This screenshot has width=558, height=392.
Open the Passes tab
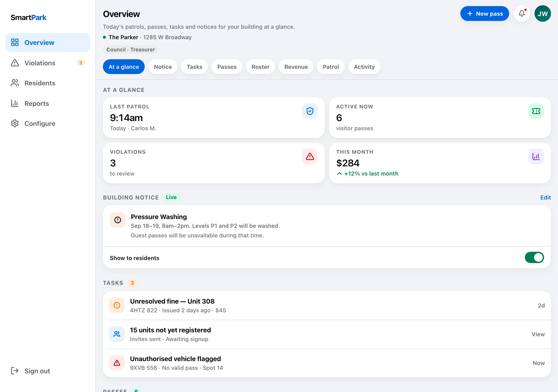point(227,67)
